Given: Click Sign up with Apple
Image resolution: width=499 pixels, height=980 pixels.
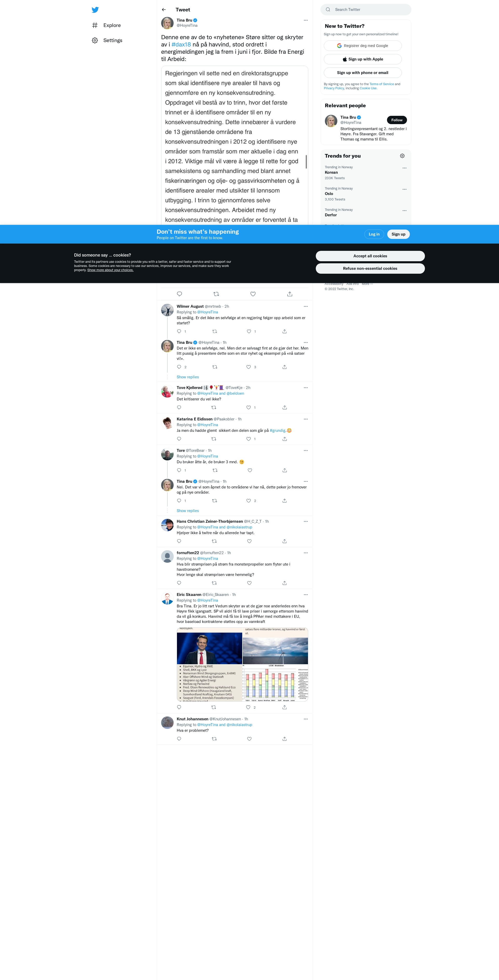Looking at the screenshot, I should point(362,59).
